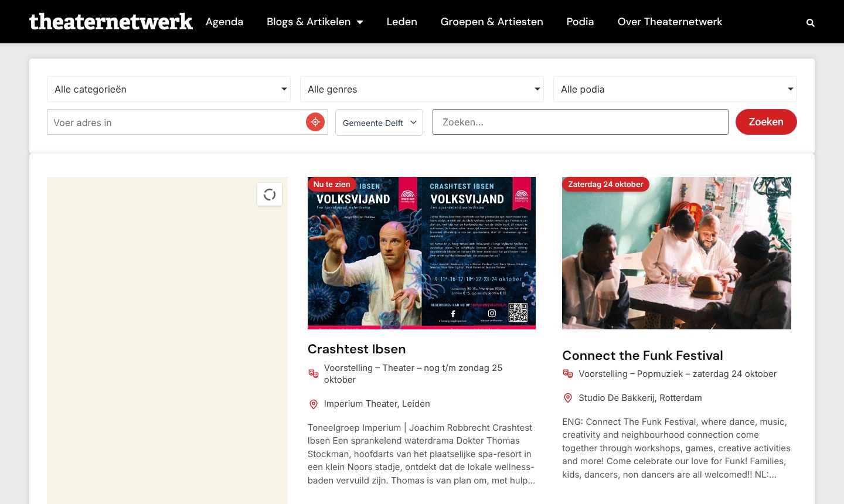
Task: Open the Alle podia dropdown
Action: click(x=675, y=89)
